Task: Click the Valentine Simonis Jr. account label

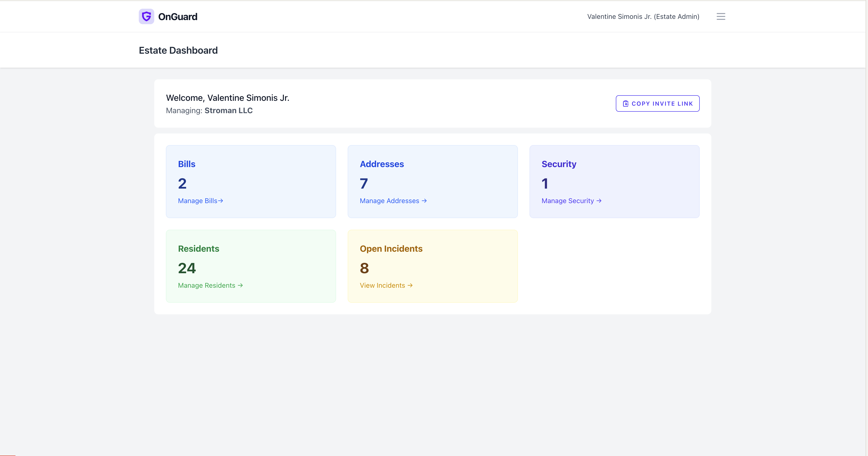Action: coord(643,16)
